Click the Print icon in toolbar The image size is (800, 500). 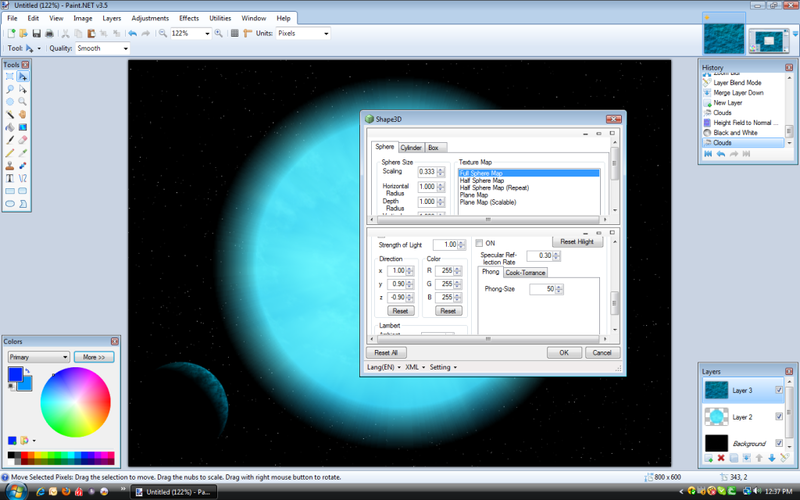(x=49, y=34)
